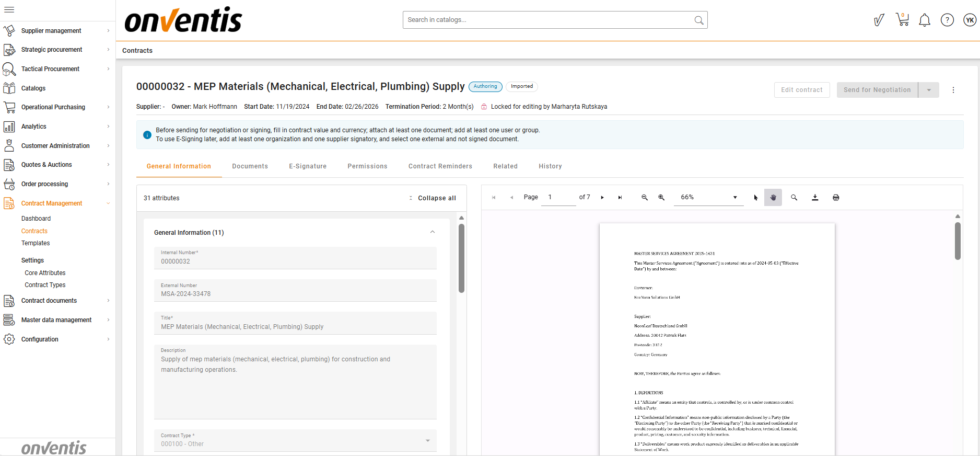This screenshot has height=456, width=980.
Task: Collapse the General Information (11) section
Action: coord(432,232)
